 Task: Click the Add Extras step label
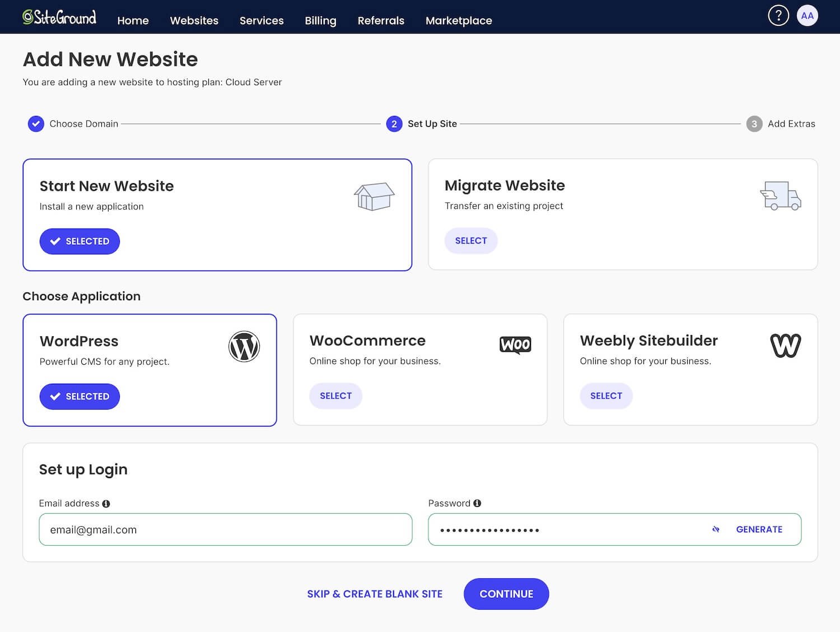[791, 124]
